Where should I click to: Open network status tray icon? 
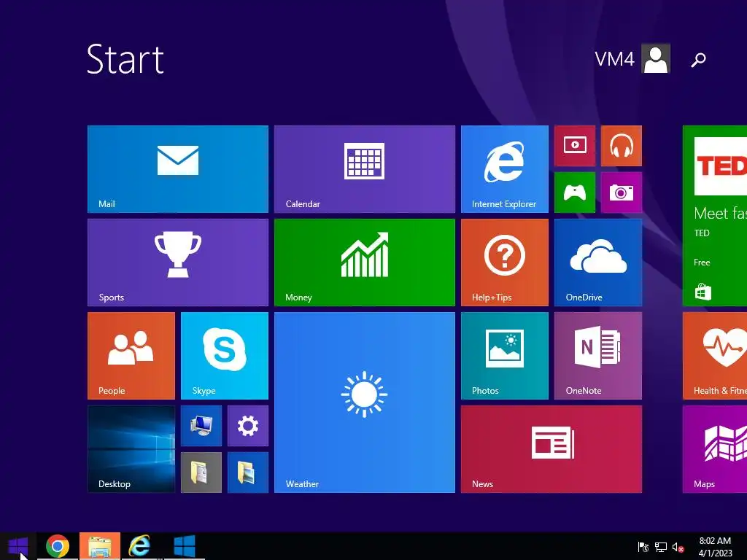coord(661,547)
